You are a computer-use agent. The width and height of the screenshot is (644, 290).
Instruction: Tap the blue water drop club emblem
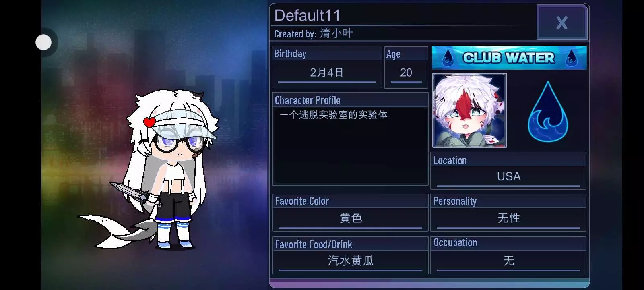pyautogui.click(x=548, y=112)
